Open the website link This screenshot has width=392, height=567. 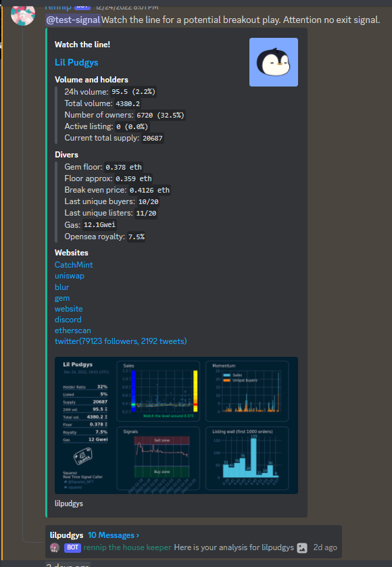69,308
